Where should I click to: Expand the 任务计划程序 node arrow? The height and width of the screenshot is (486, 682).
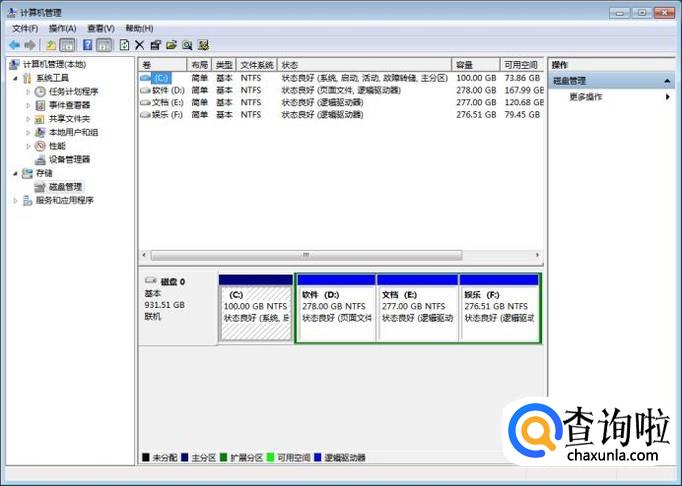pos(29,91)
